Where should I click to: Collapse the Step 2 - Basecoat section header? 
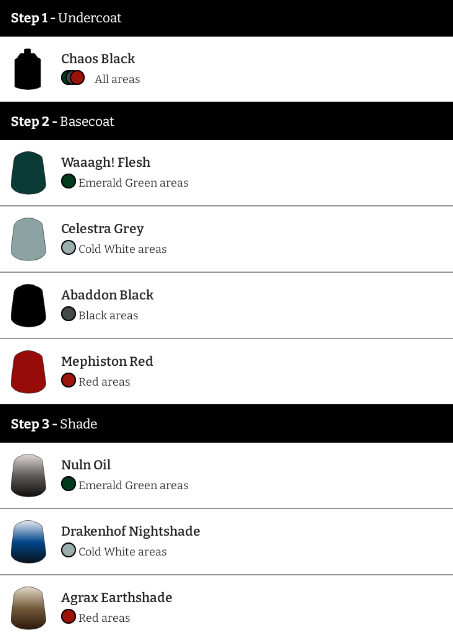pos(226,121)
